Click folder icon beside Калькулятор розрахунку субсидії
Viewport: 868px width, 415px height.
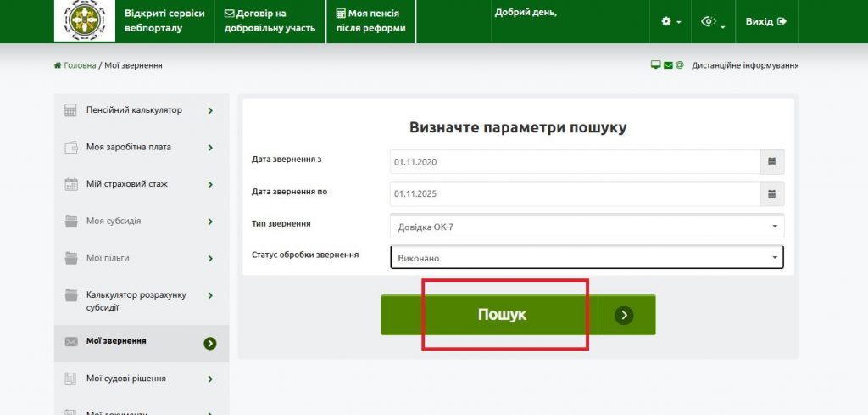[x=71, y=295]
